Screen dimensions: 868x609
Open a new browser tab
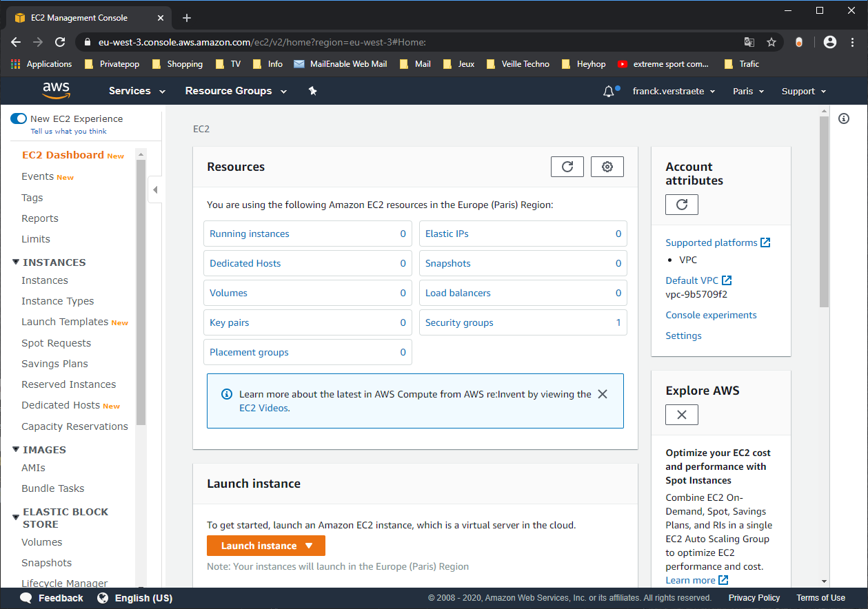pos(186,18)
